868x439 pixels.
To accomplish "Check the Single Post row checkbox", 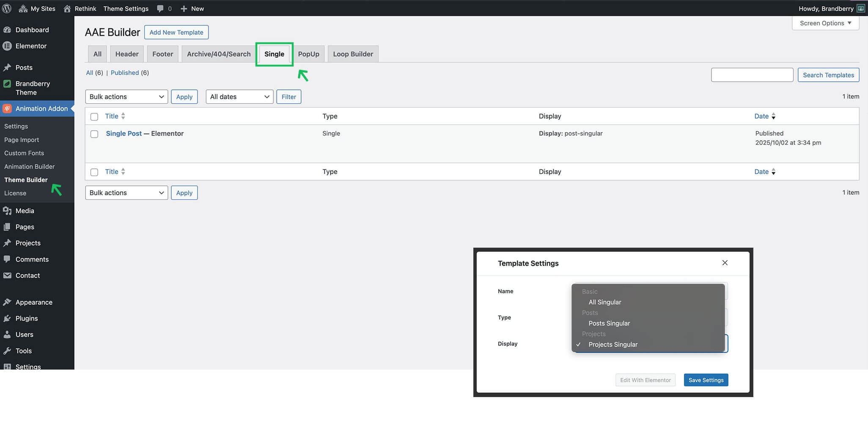I will 94,134.
